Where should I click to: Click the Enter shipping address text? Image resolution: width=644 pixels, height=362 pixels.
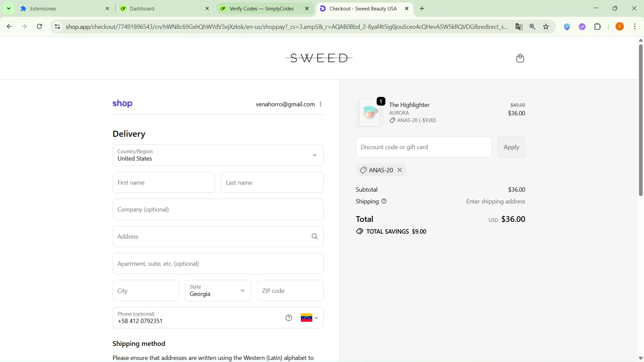[496, 202]
